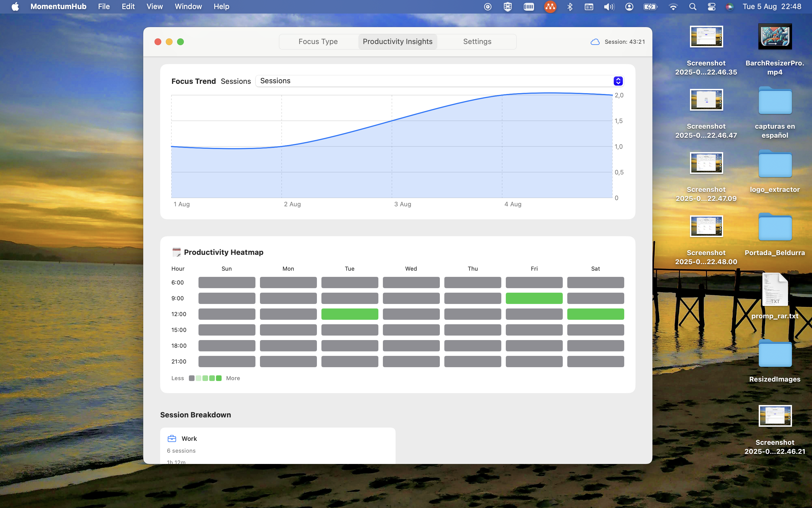Select Screenshot 2025-0...22.48.00 desktop thumbnail
This screenshot has height=508, width=812.
pos(706,226)
